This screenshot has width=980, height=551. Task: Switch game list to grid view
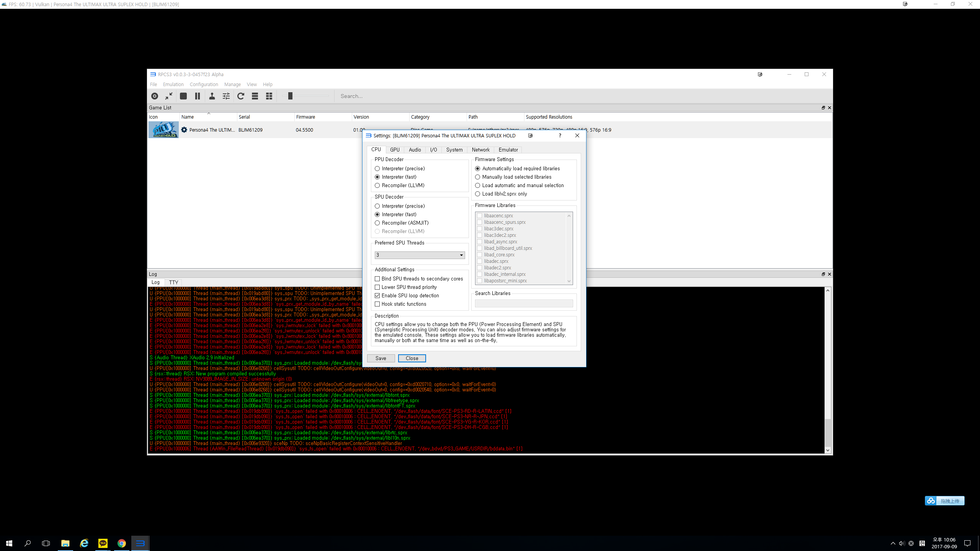pyautogui.click(x=269, y=96)
